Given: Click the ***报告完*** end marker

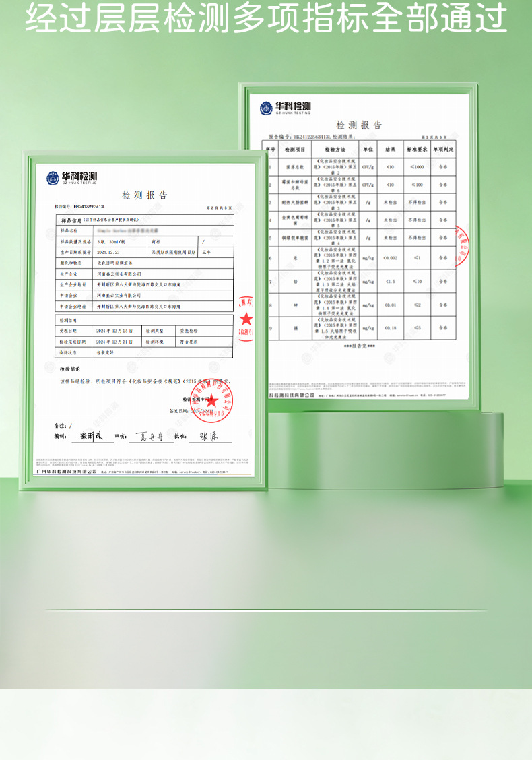Looking at the screenshot, I should [360, 346].
